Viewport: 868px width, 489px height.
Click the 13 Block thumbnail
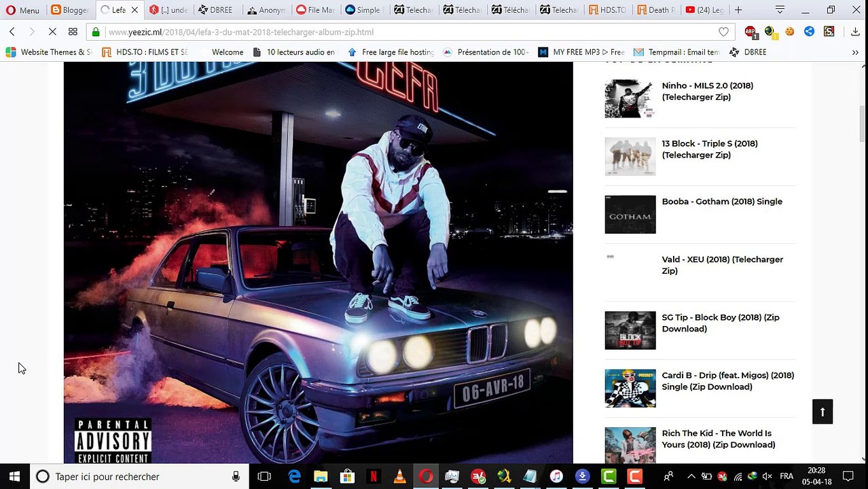click(x=630, y=156)
